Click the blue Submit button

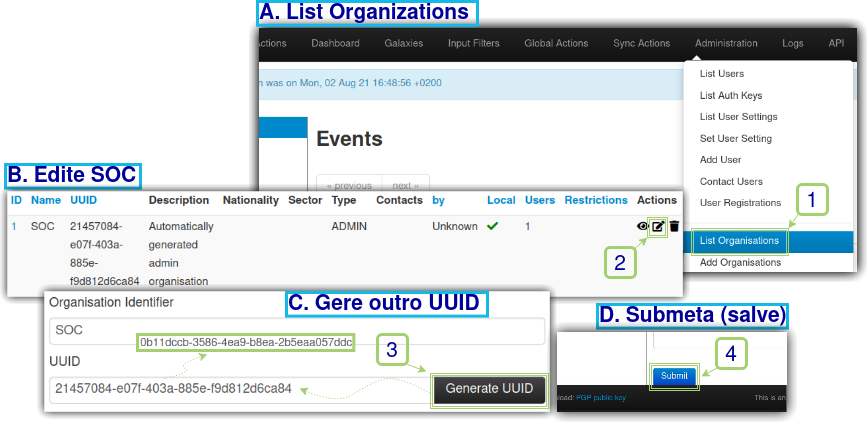click(674, 376)
